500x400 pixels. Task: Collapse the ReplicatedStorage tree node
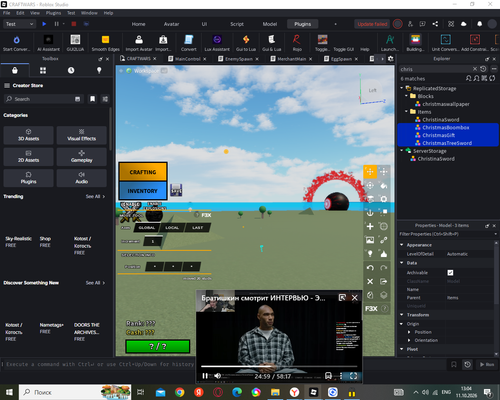pyautogui.click(x=402, y=88)
